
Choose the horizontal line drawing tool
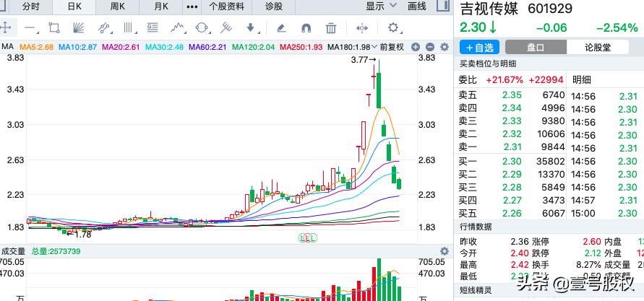pos(30,29)
